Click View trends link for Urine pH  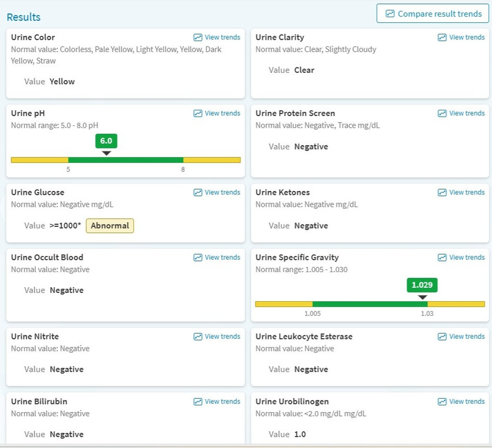[x=222, y=113]
